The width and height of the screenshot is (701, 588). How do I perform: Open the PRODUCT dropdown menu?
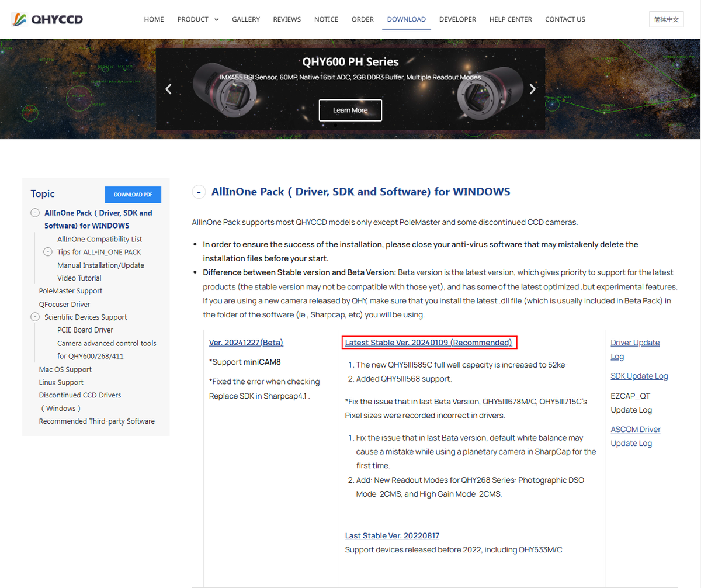click(198, 19)
